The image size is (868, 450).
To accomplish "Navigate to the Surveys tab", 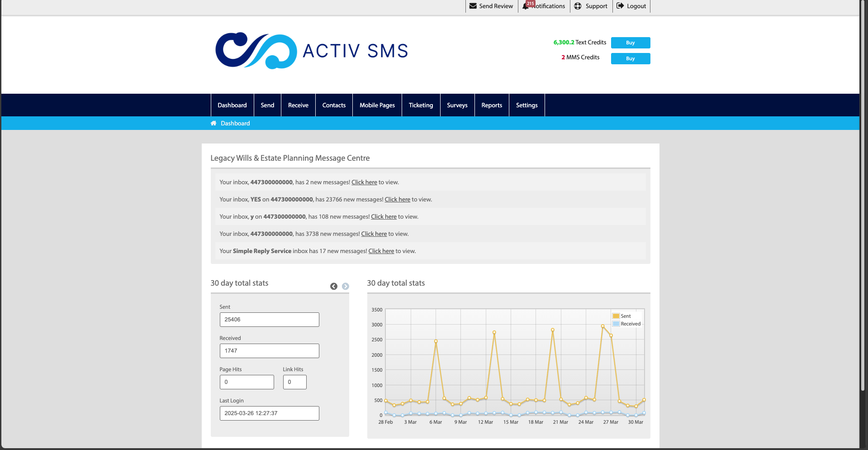I will (x=457, y=105).
